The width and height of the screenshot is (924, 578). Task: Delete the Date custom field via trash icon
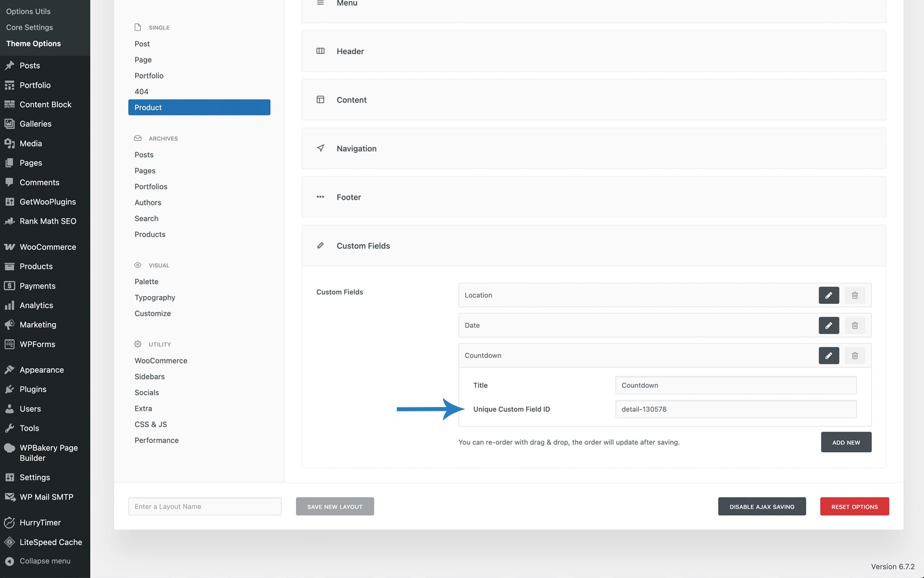click(x=855, y=326)
